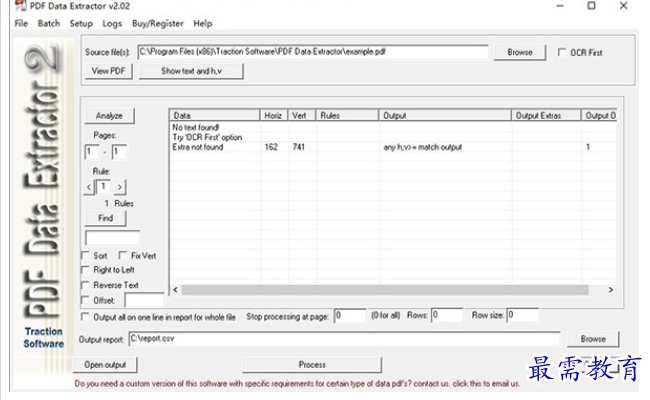Click the Output column header
650x400 pixels.
445,115
